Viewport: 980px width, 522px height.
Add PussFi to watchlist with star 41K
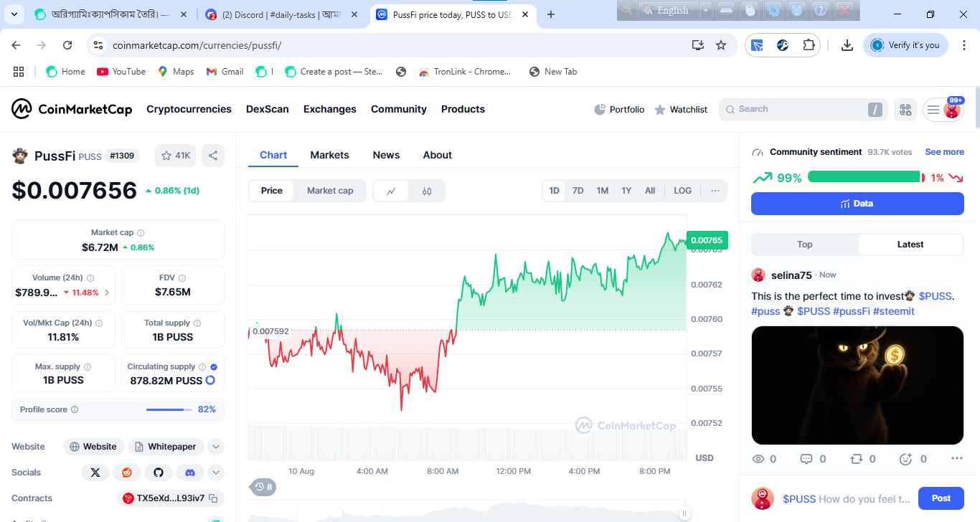coord(176,156)
